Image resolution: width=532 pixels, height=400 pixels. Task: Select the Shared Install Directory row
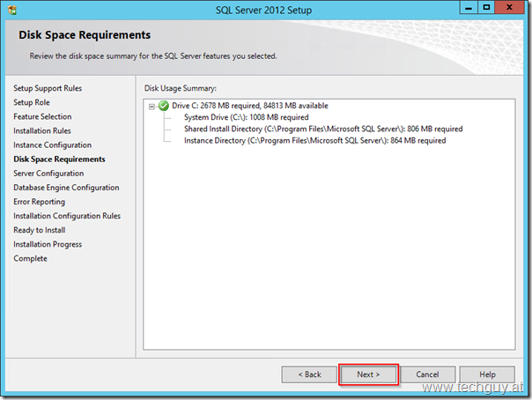pos(323,129)
